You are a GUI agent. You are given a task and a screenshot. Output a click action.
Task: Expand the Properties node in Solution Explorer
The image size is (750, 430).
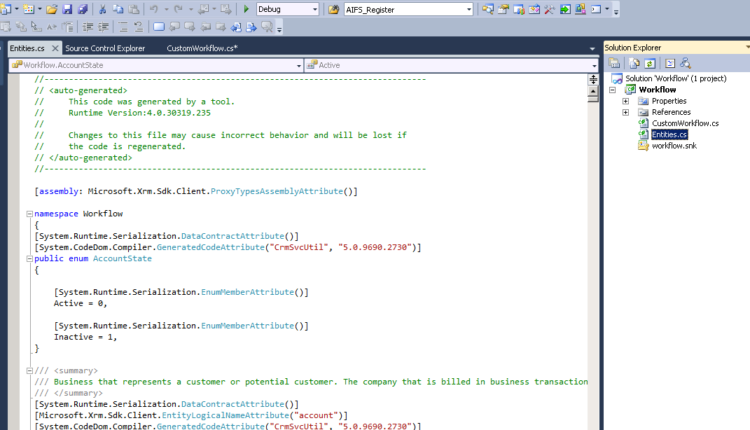625,101
